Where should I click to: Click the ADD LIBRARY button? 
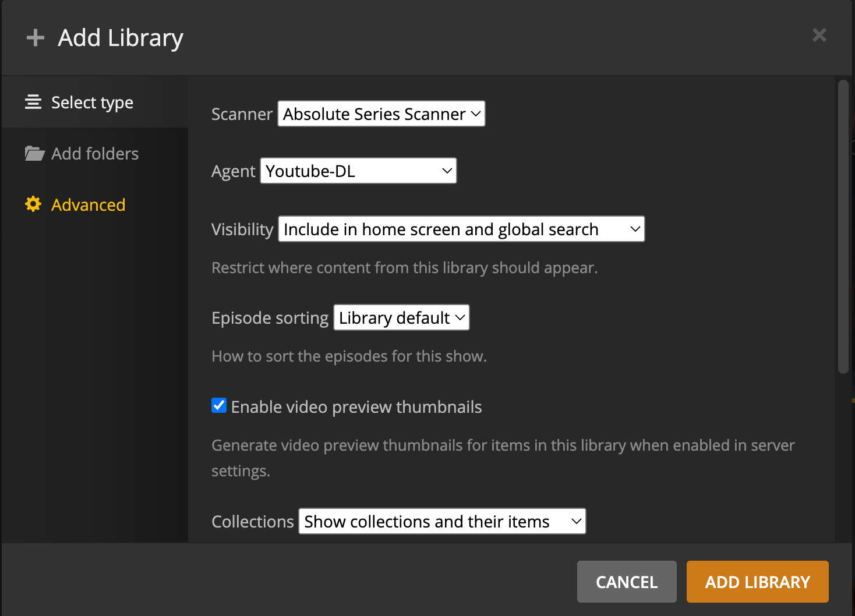coord(757,582)
